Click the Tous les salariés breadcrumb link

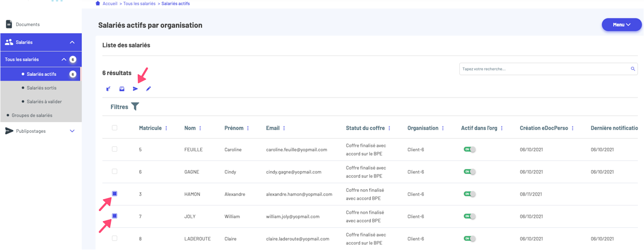pos(139,4)
